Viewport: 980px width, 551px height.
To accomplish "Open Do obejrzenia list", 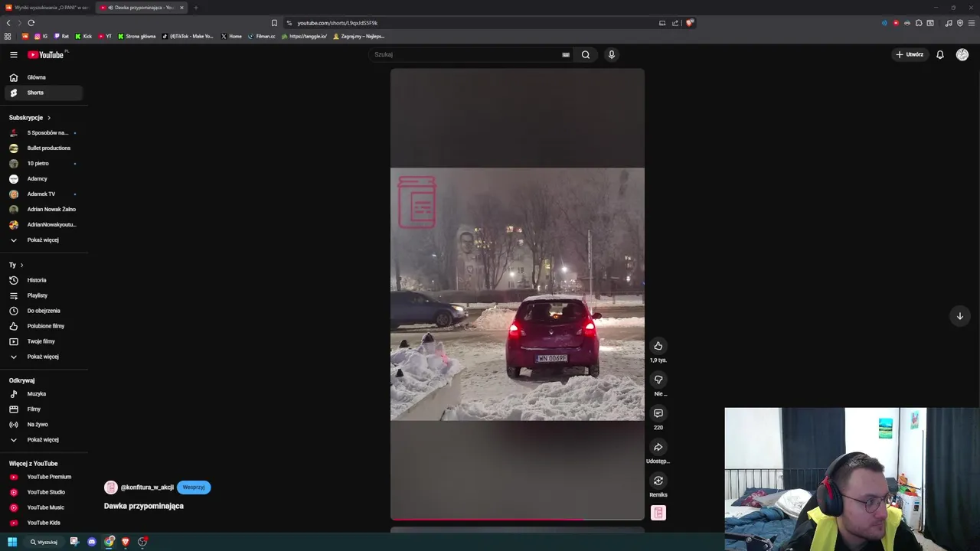I will 44,311.
